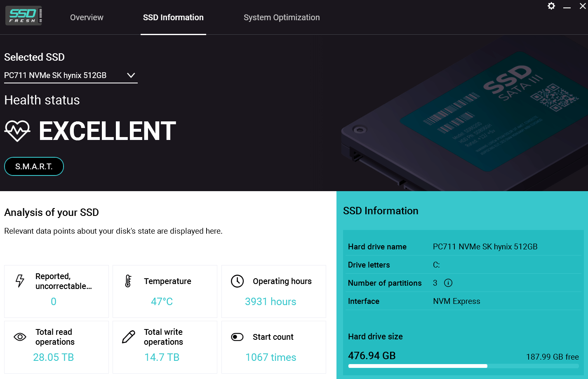Collapse the SSD selection chevron
Viewport: 588px width, 379px height.
tap(131, 75)
